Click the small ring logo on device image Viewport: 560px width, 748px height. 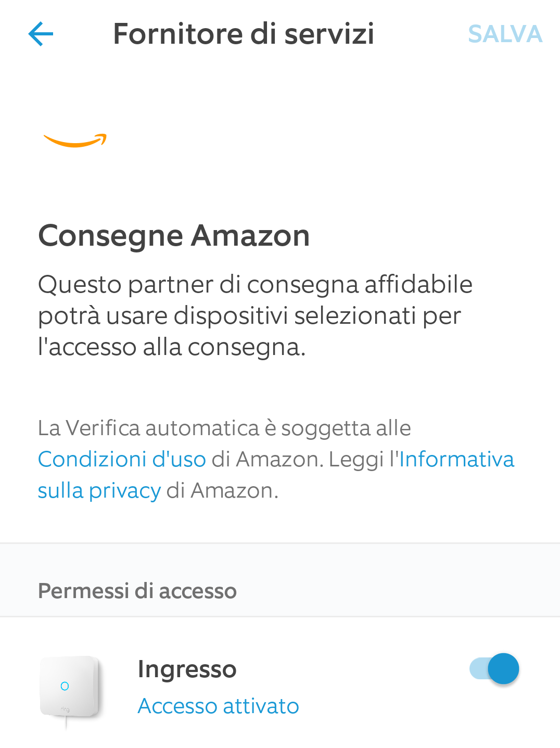(x=65, y=709)
